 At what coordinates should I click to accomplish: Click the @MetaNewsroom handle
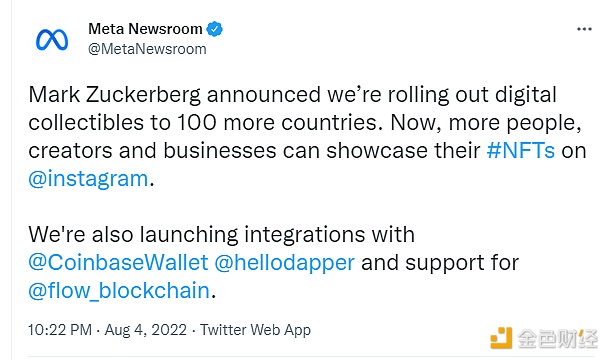click(x=147, y=49)
